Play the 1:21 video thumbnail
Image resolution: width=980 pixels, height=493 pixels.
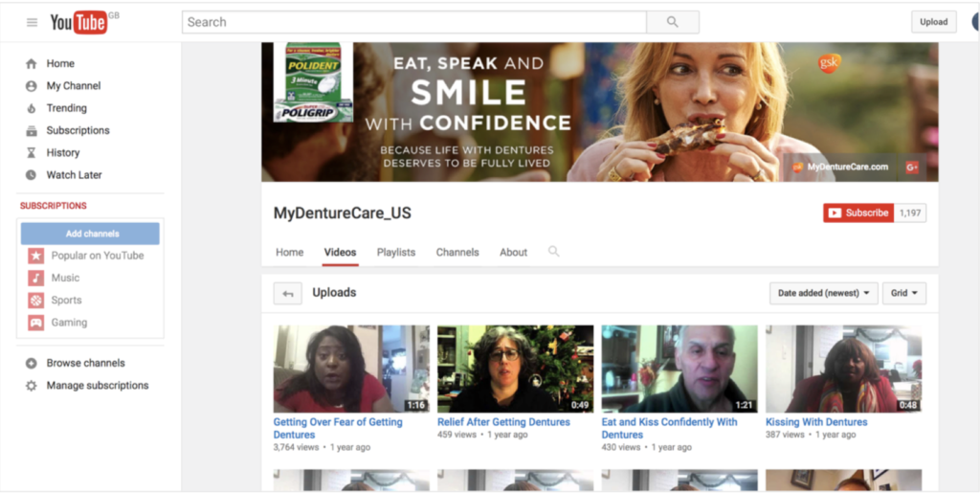pos(679,369)
